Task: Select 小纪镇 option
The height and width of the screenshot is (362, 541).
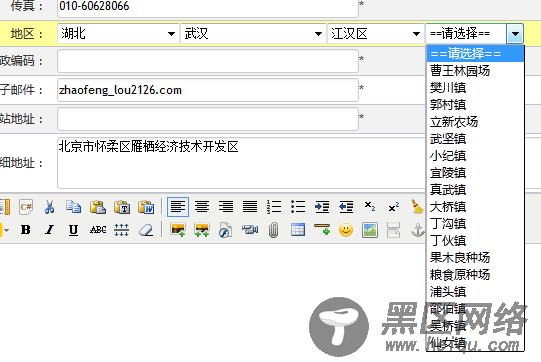Action: point(475,156)
